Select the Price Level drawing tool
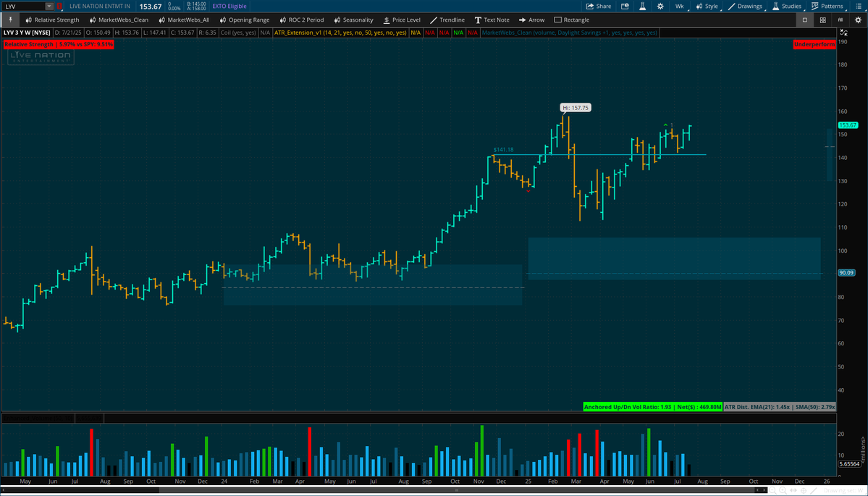Image resolution: width=868 pixels, height=496 pixels. point(401,20)
